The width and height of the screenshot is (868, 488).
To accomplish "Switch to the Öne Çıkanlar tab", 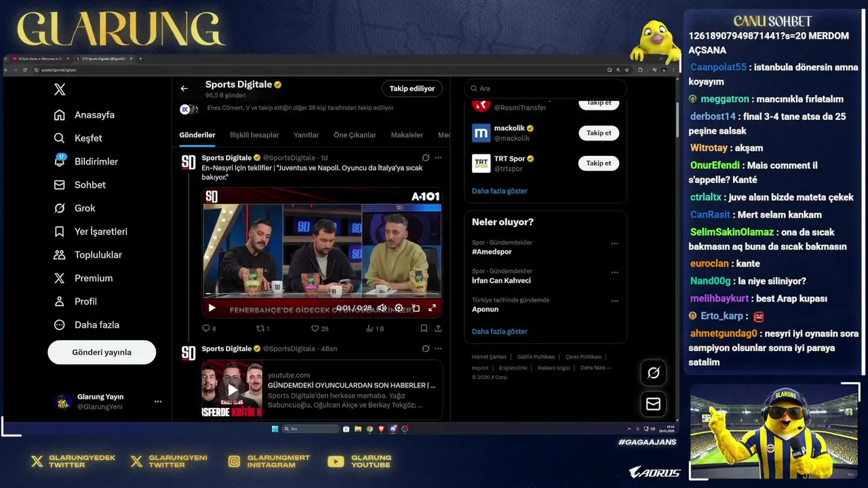I will [x=355, y=135].
